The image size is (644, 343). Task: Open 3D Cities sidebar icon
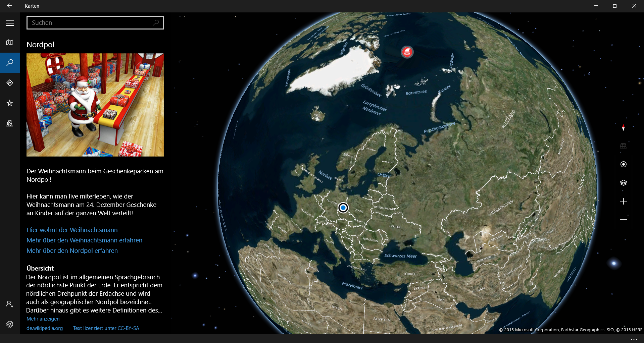pyautogui.click(x=10, y=123)
